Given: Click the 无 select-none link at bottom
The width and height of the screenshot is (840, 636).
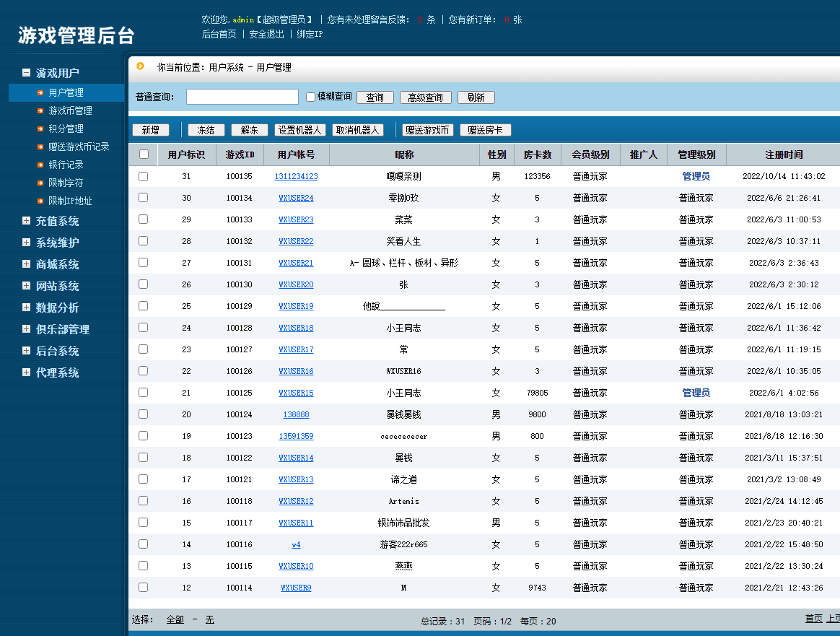Looking at the screenshot, I should pyautogui.click(x=209, y=620).
